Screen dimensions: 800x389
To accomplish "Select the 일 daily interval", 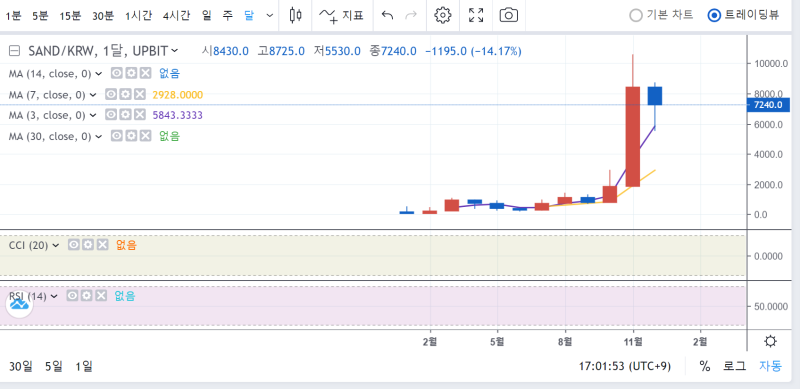I will pos(206,16).
